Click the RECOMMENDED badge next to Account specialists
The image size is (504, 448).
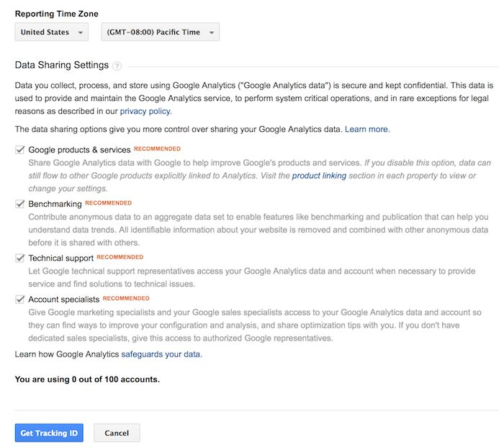126,298
